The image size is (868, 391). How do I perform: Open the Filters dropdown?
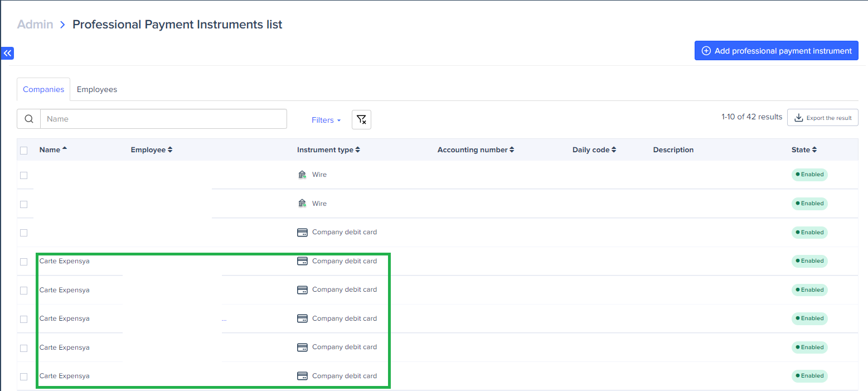tap(326, 120)
